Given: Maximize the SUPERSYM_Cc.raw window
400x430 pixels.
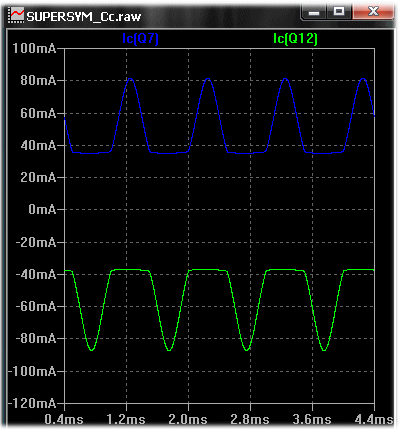Looking at the screenshot, I should click(x=339, y=12).
